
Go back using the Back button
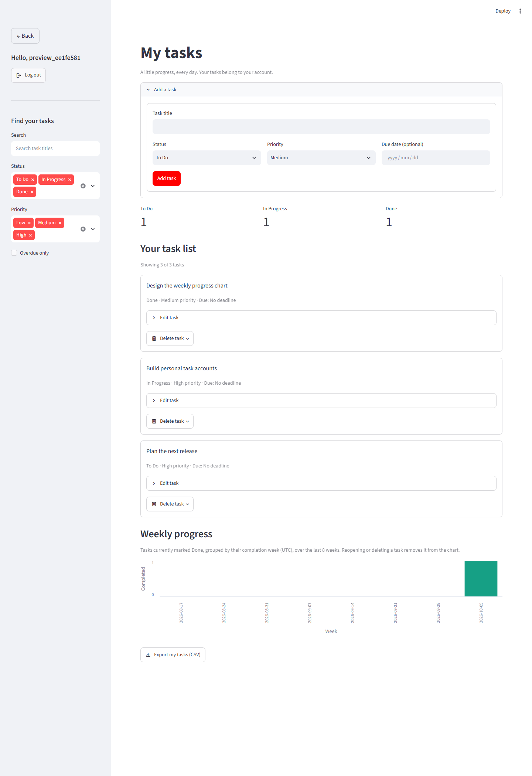[25, 36]
